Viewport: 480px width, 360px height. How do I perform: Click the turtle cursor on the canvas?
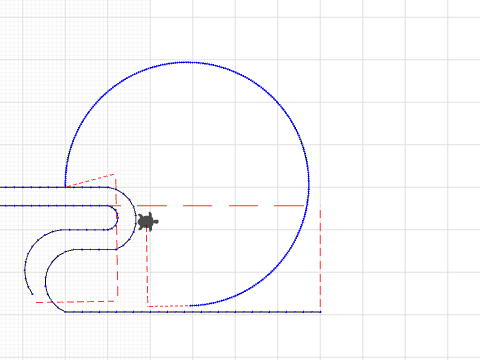pyautogui.click(x=148, y=221)
